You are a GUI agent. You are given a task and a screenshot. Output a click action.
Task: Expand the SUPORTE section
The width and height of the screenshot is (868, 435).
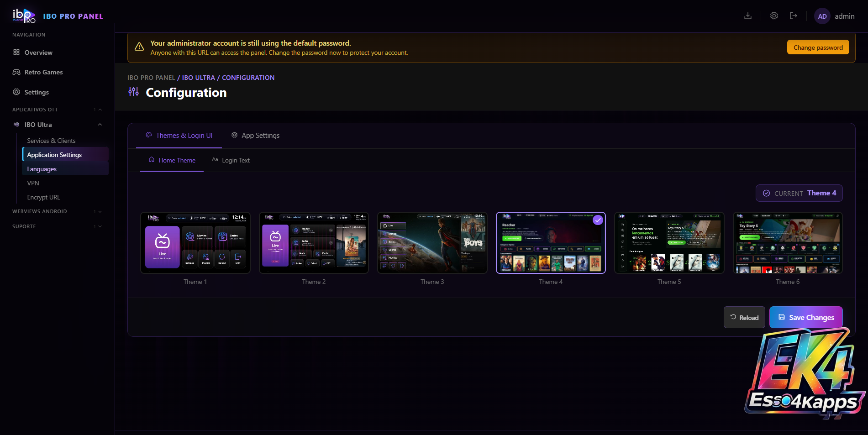click(100, 226)
